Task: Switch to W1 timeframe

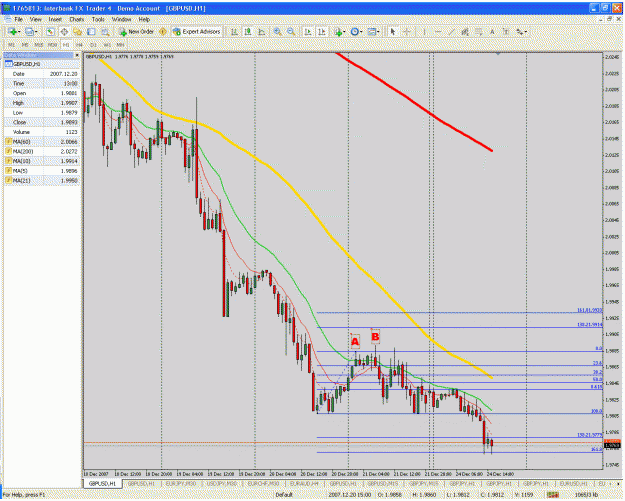Action: (107, 45)
